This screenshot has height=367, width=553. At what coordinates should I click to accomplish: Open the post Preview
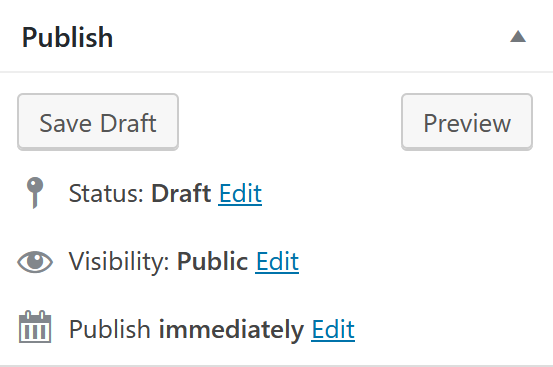pos(467,122)
